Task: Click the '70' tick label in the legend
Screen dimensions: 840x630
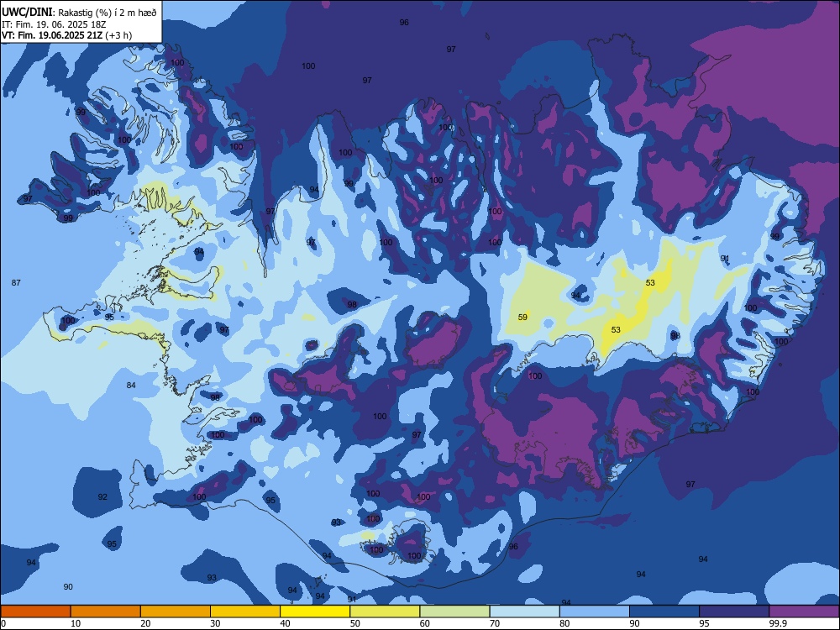Action: point(495,623)
